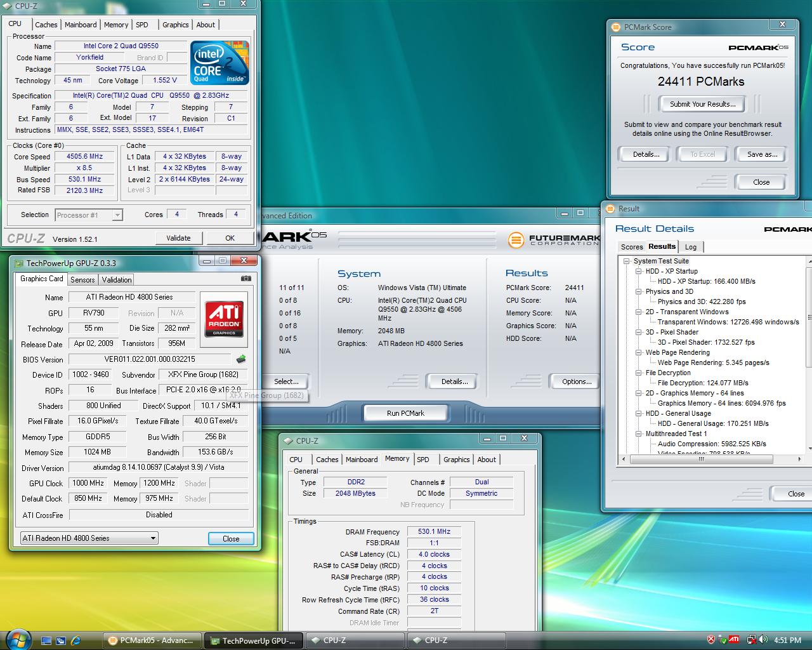Click the network connection tray icon
812x650 pixels.
(x=752, y=640)
